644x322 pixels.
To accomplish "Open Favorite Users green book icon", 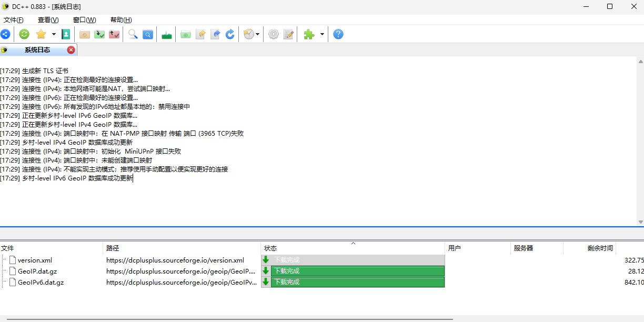I will [x=66, y=34].
